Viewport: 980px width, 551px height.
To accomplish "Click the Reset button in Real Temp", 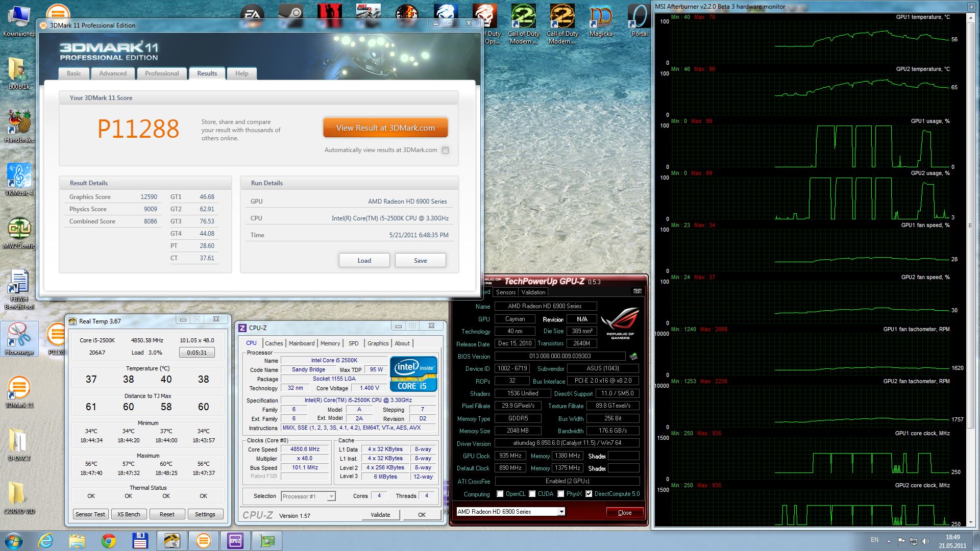I will pyautogui.click(x=167, y=514).
